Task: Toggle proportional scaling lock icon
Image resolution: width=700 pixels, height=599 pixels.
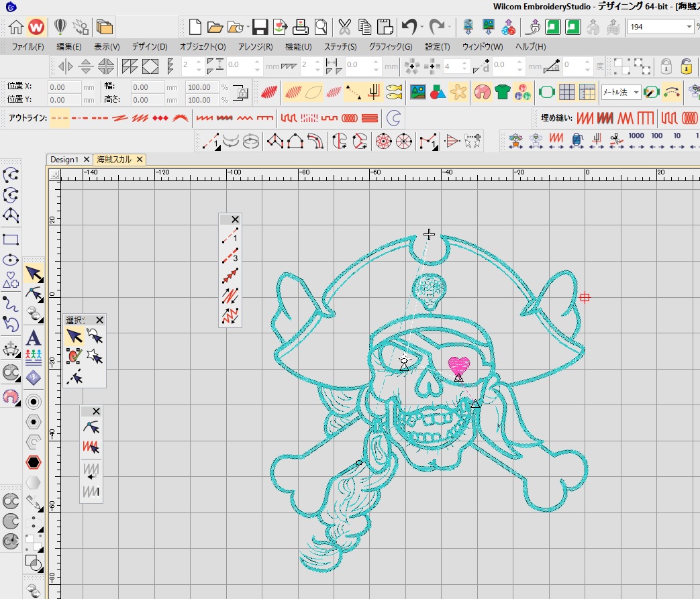Action: pyautogui.click(x=242, y=93)
